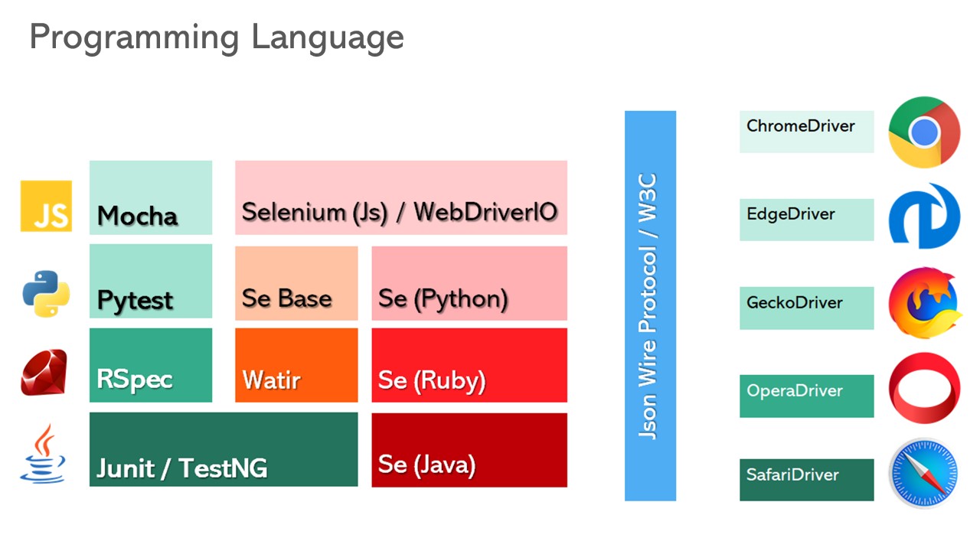Click the Json Wire Protocol / W3C bar
Screen dimensions: 980x551
click(x=650, y=306)
